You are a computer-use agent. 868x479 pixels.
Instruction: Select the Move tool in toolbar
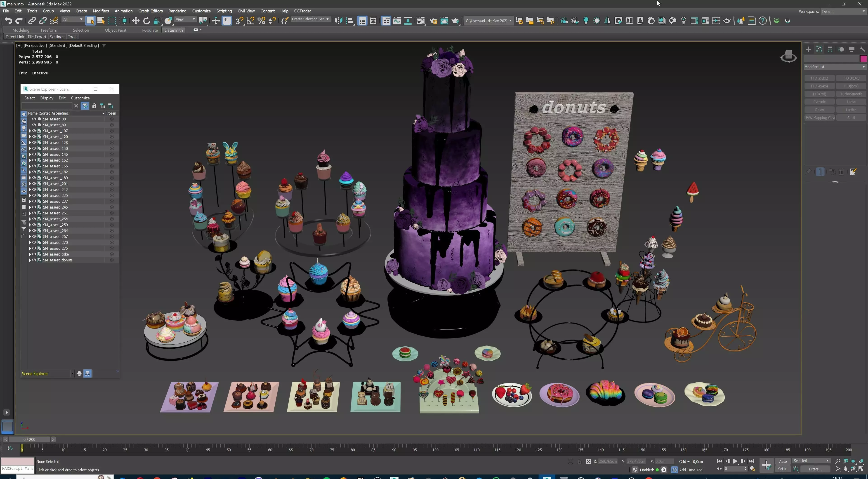click(x=135, y=21)
